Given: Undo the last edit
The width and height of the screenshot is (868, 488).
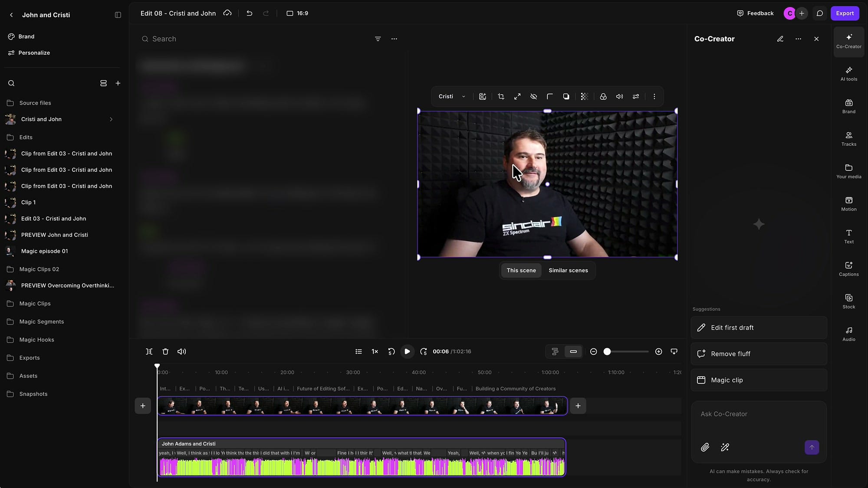Looking at the screenshot, I should point(249,13).
